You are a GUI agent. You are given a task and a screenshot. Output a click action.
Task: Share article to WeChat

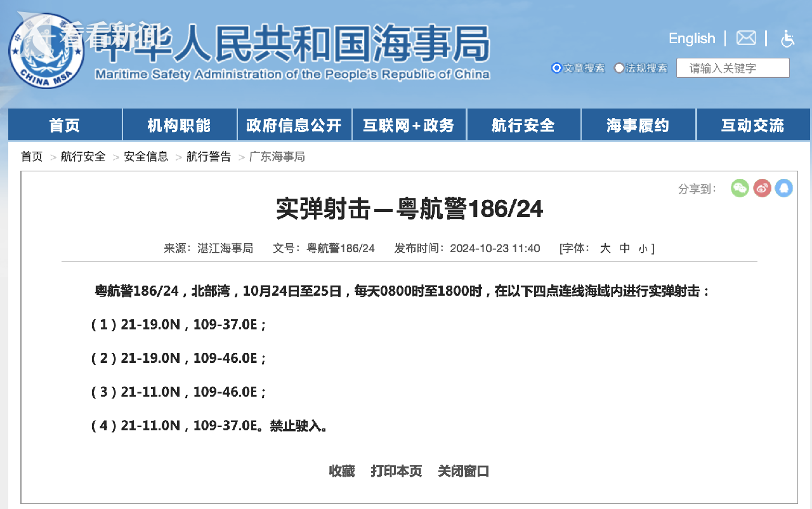point(740,188)
